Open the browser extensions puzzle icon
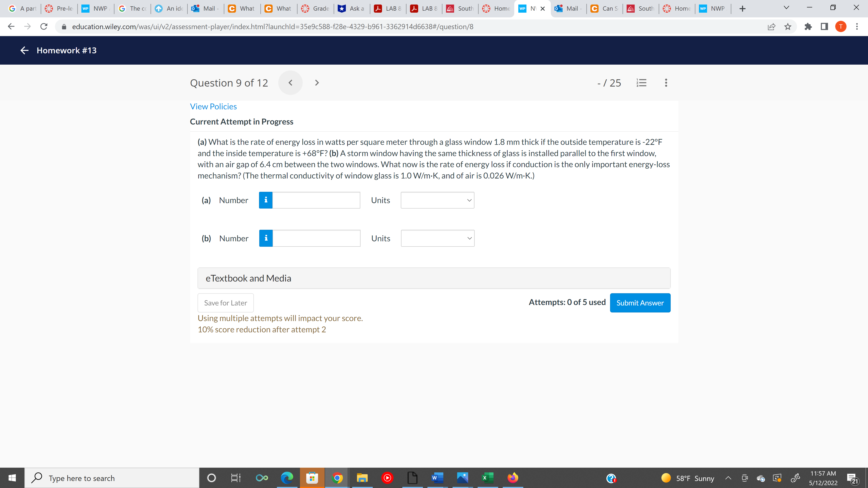868x488 pixels. [808, 27]
